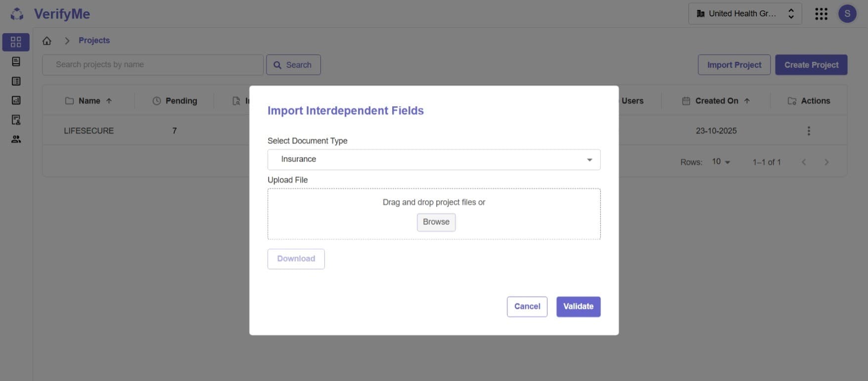Click the Projects breadcrumb link
This screenshot has width=868, height=381.
pyautogui.click(x=94, y=41)
